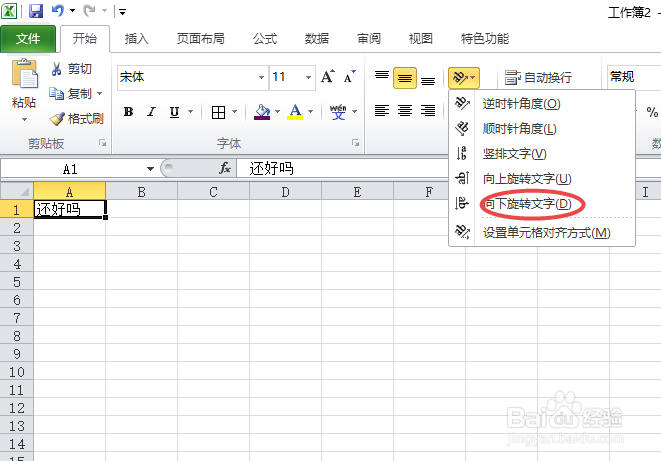The width and height of the screenshot is (661, 461).
Task: Toggle Top Align vertical alignment
Action: click(x=382, y=77)
